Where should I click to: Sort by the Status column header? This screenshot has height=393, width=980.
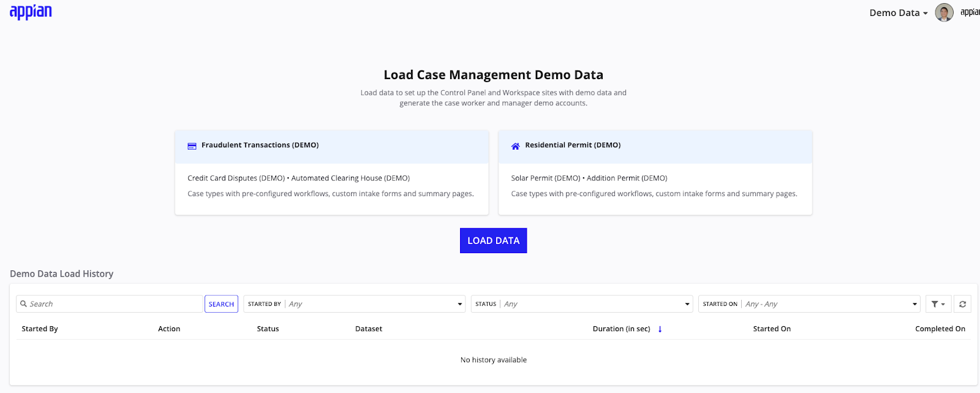pyautogui.click(x=268, y=329)
